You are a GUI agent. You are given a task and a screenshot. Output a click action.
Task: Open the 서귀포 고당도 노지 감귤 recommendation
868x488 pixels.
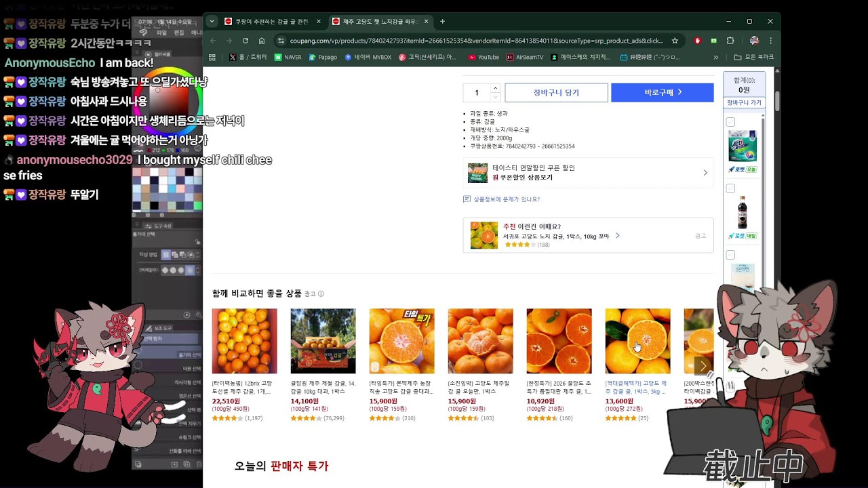coord(556,236)
